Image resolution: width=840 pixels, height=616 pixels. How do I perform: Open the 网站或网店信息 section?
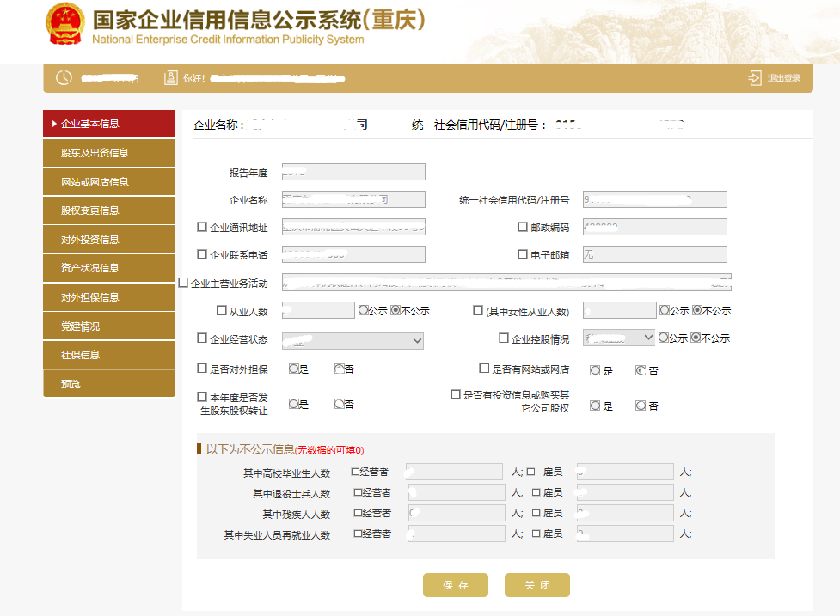pos(109,181)
